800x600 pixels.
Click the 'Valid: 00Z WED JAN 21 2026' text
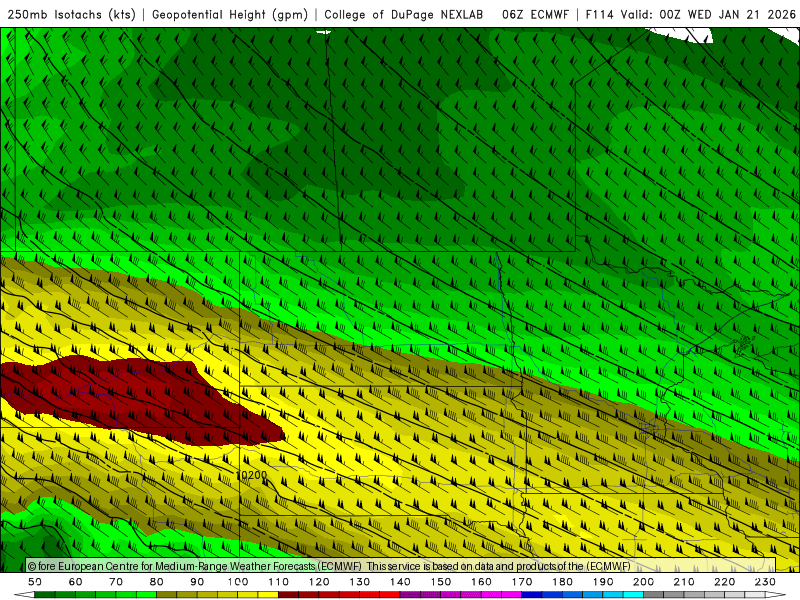tap(708, 15)
